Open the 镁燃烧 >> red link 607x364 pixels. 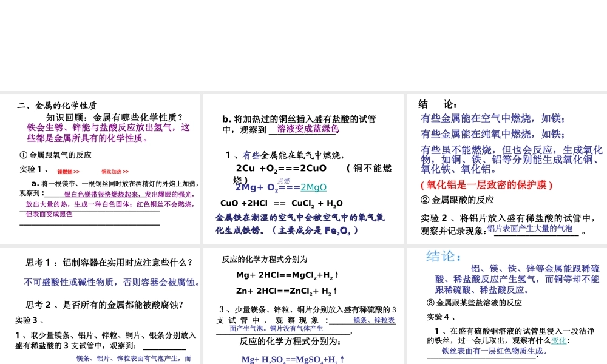pos(69,172)
